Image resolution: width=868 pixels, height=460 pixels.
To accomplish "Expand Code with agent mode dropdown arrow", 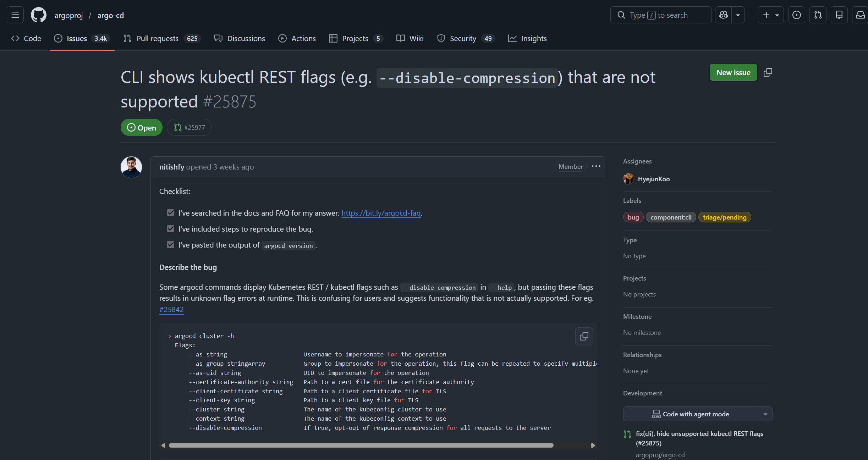I will [765, 414].
